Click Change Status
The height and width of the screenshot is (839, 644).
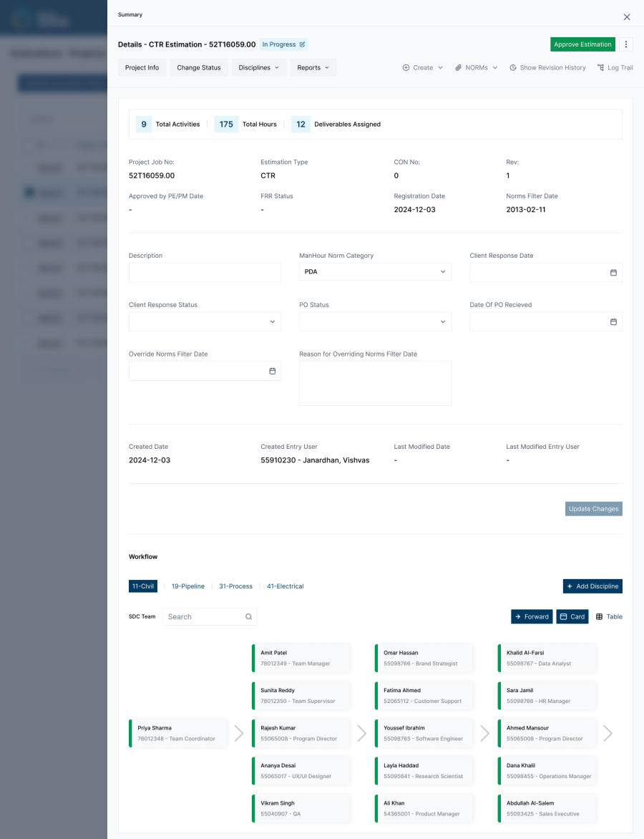click(x=198, y=67)
